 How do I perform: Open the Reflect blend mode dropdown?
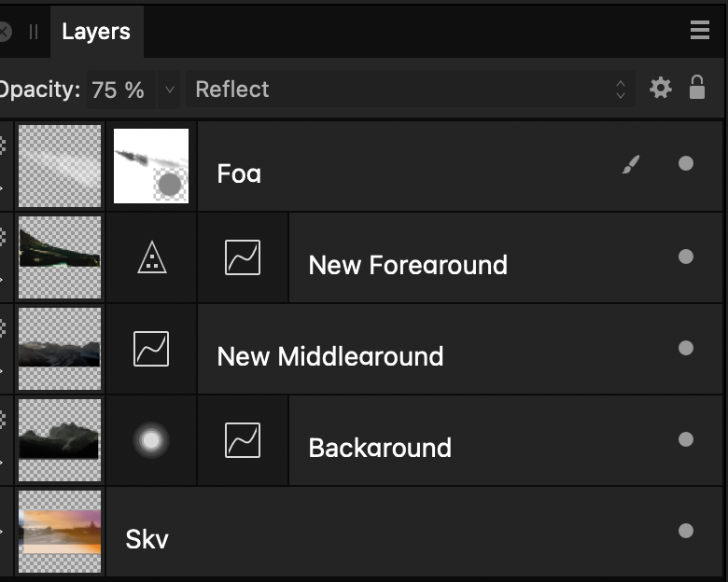(411, 90)
